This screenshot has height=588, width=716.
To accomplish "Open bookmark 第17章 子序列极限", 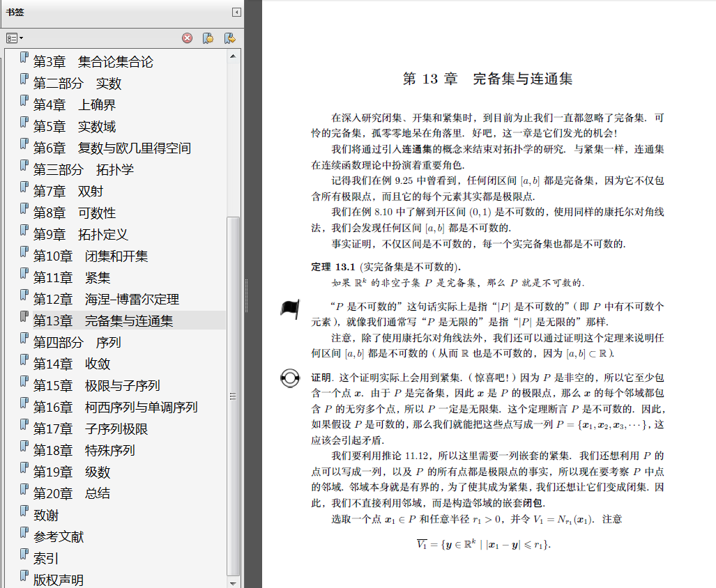I will (x=91, y=428).
